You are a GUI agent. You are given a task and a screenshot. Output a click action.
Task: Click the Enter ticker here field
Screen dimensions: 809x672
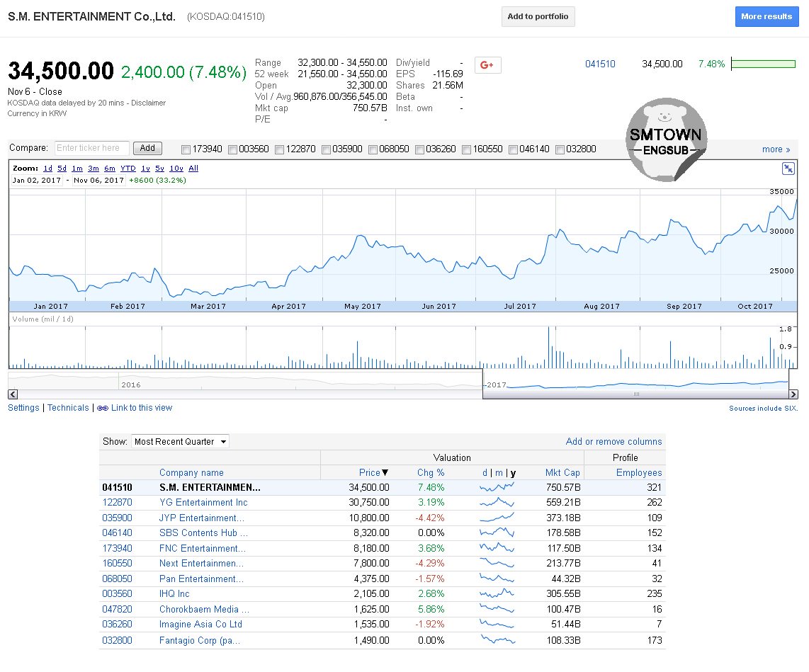(x=92, y=149)
